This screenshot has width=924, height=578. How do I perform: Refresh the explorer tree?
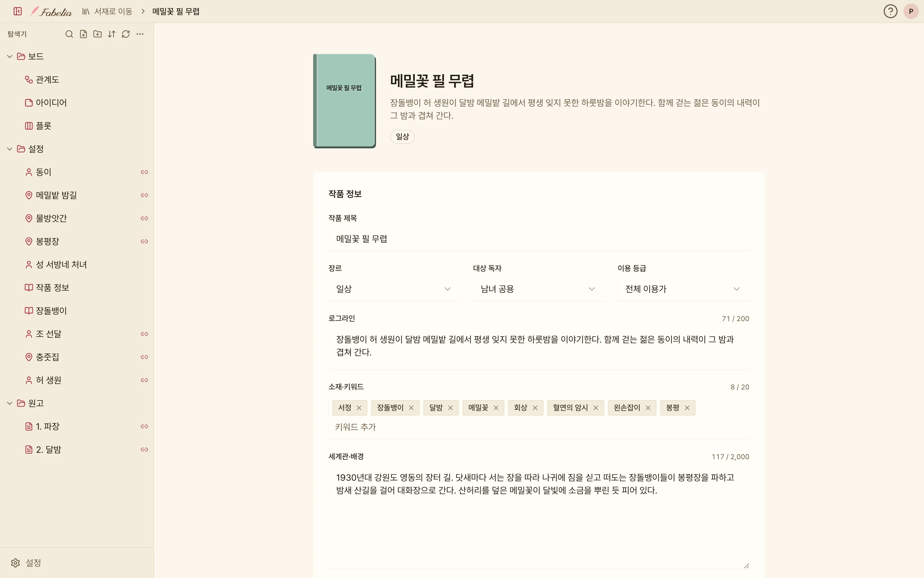click(x=126, y=34)
